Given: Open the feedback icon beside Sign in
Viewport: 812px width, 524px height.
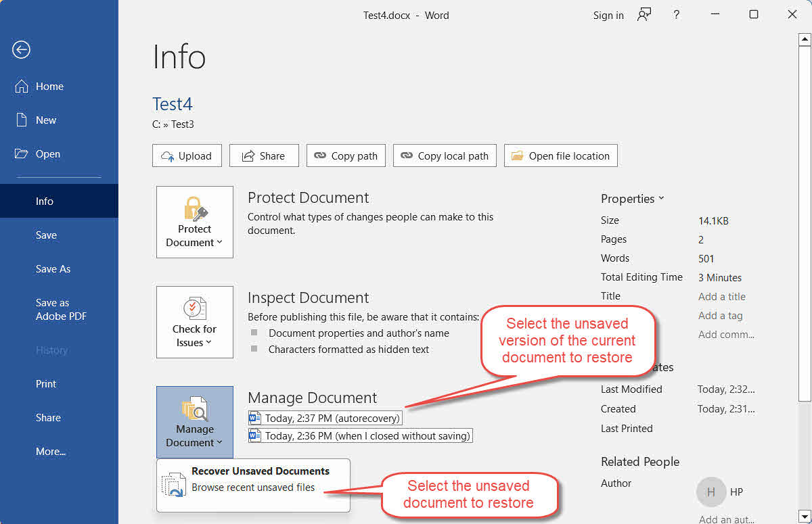Looking at the screenshot, I should 644,15.
